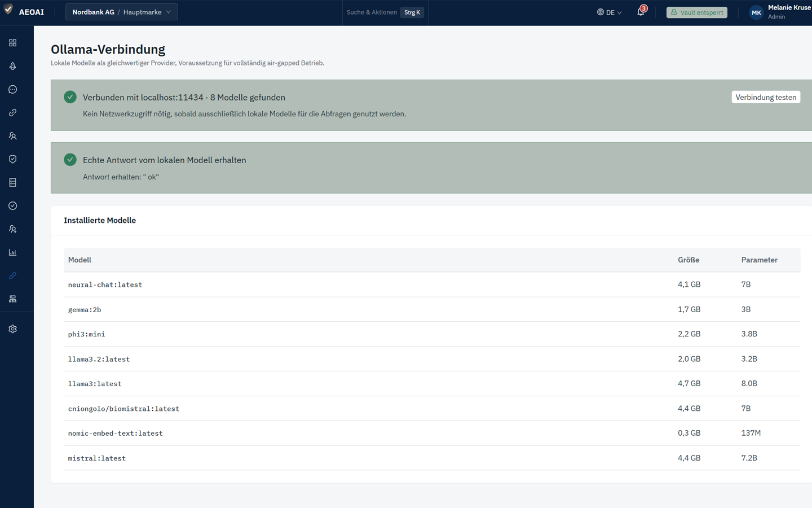This screenshot has height=508, width=812.
Task: Open the Suche & Aktionen search field
Action: click(385, 12)
